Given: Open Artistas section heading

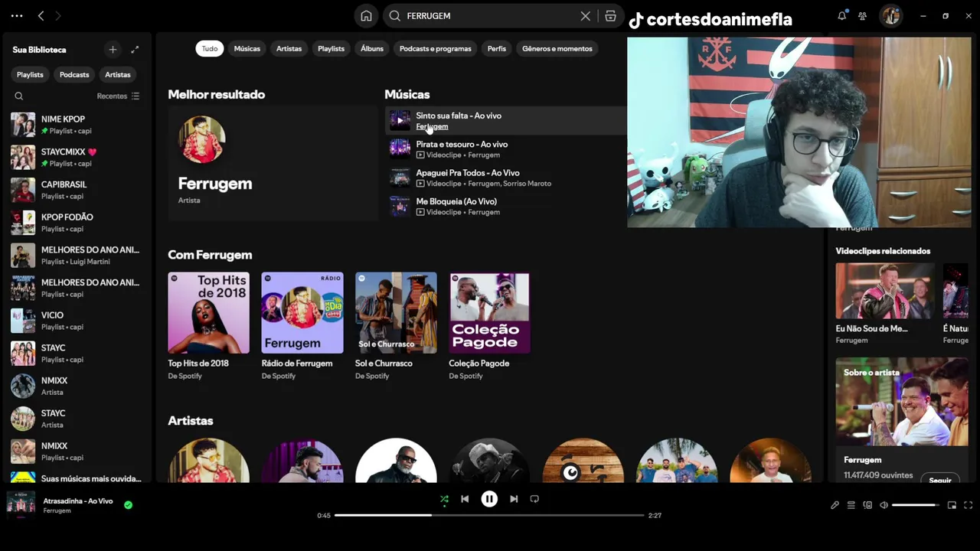Looking at the screenshot, I should point(191,421).
